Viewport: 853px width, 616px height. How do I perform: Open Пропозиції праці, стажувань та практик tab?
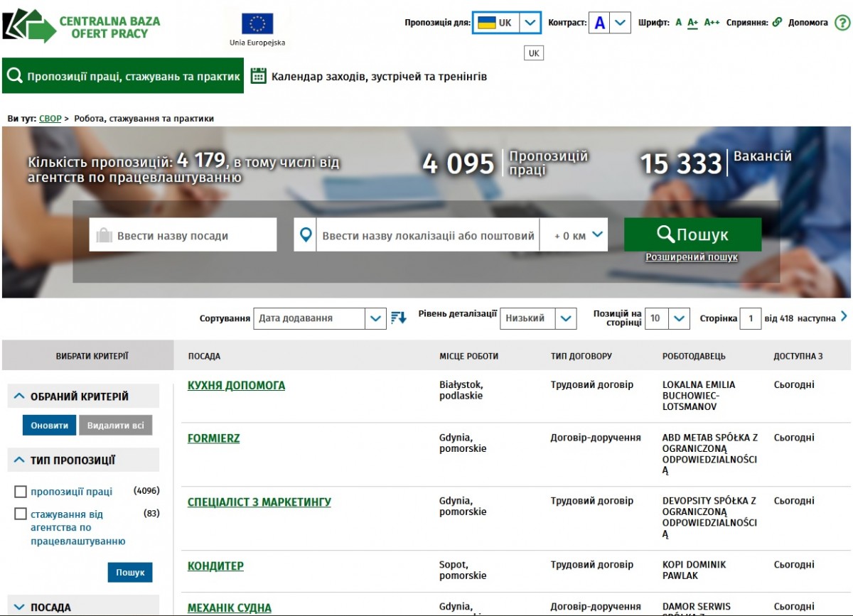point(123,76)
